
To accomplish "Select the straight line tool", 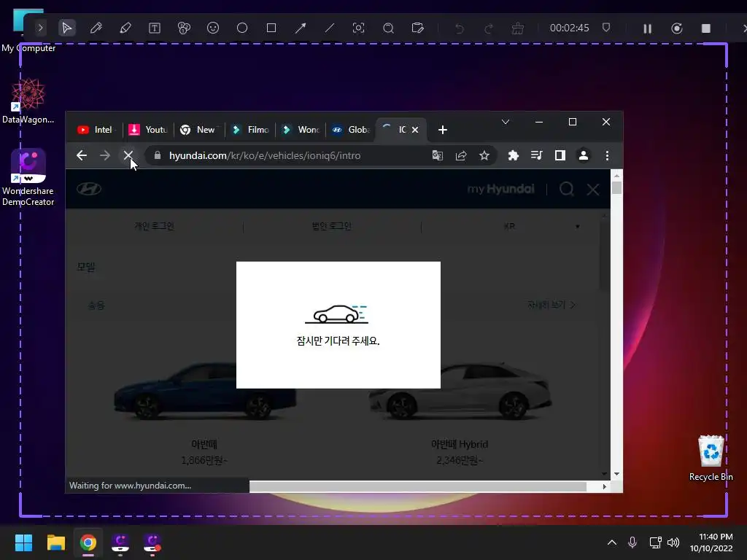I will point(330,28).
